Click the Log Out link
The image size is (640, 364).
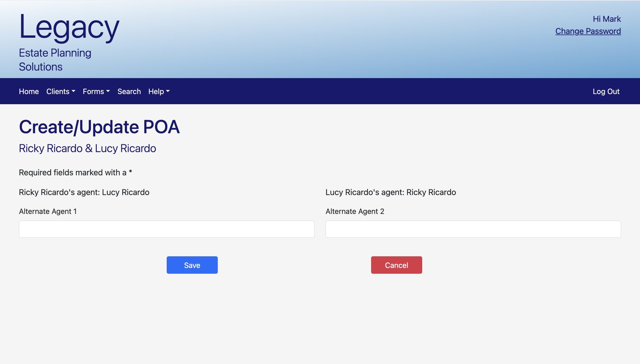point(606,91)
